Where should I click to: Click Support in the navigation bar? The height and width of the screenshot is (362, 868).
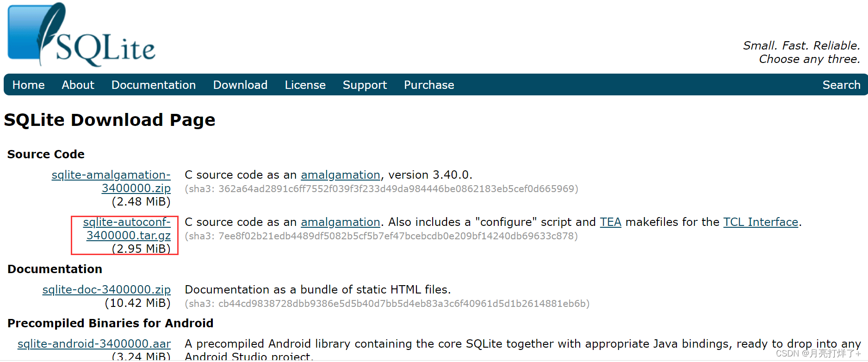click(x=365, y=85)
